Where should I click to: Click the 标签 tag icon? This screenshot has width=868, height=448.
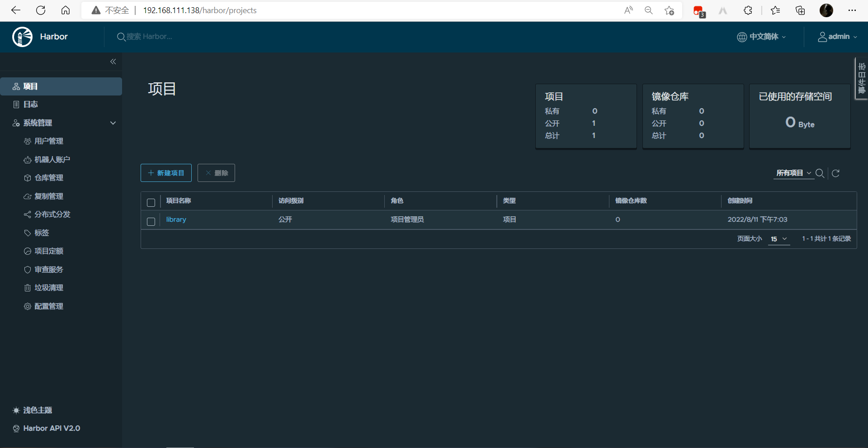tap(28, 233)
